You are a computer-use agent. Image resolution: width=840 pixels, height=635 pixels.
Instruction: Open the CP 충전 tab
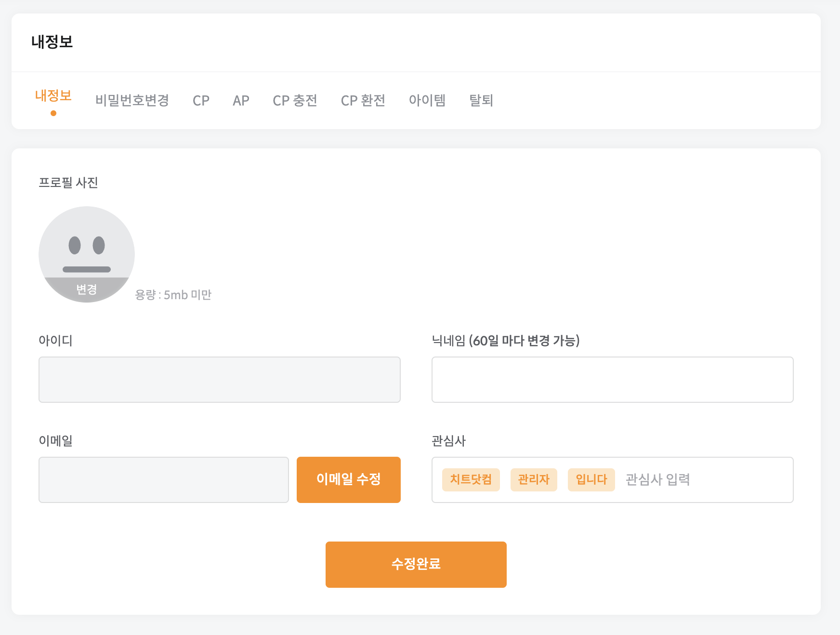[x=295, y=100]
